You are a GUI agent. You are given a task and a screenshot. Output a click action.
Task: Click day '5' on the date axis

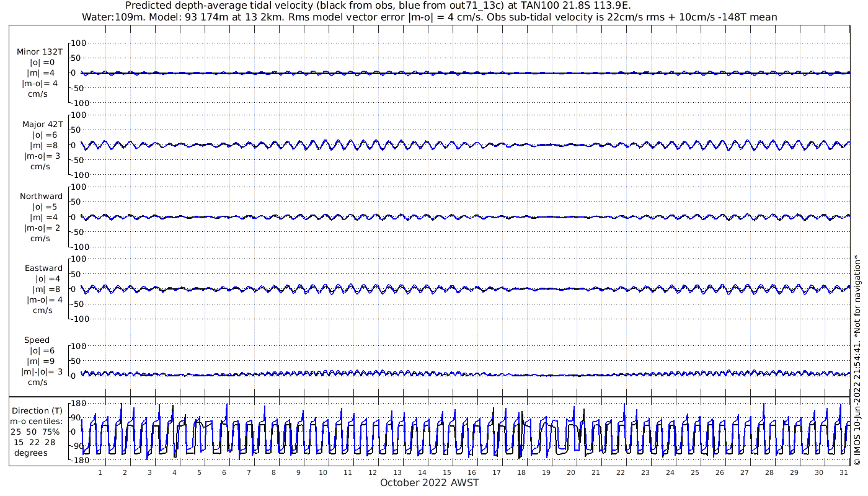tap(199, 472)
